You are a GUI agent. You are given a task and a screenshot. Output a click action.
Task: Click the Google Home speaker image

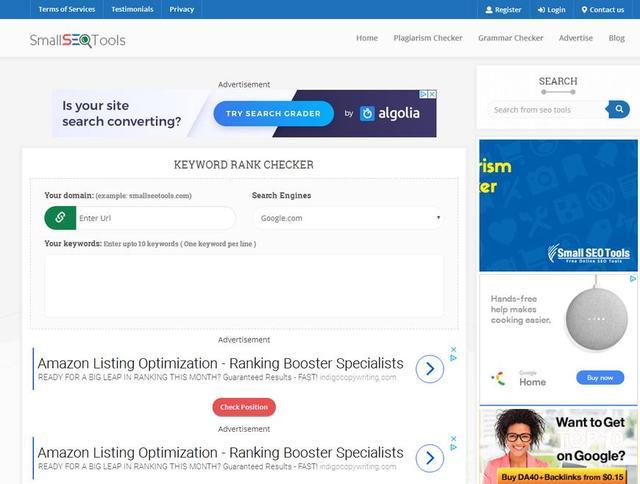[596, 317]
